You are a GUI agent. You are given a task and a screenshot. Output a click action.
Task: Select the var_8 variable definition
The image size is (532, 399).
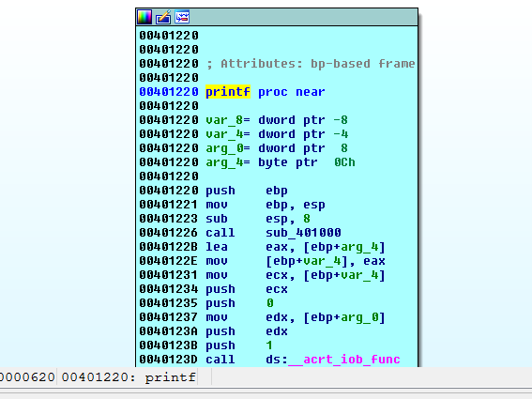click(x=277, y=120)
